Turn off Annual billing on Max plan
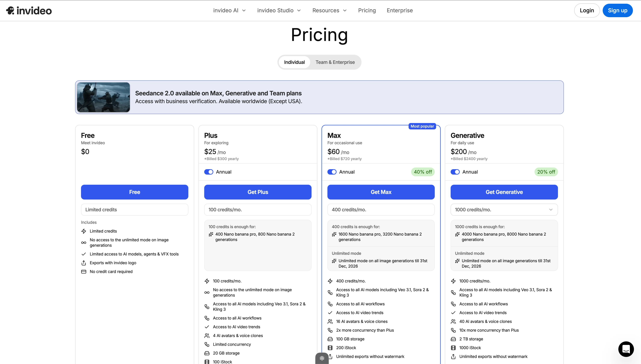 [332, 172]
